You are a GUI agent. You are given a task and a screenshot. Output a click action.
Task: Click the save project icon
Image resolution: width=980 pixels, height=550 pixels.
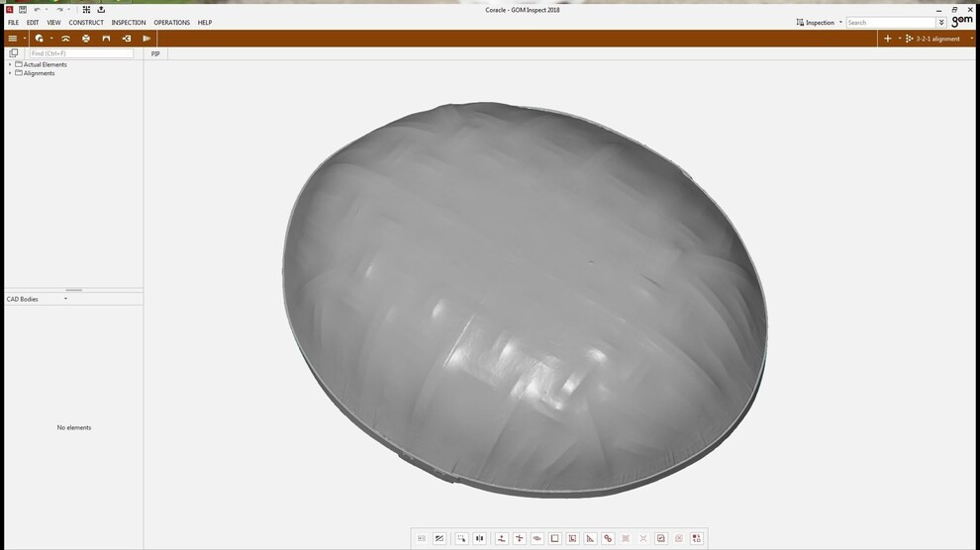pyautogui.click(x=23, y=10)
